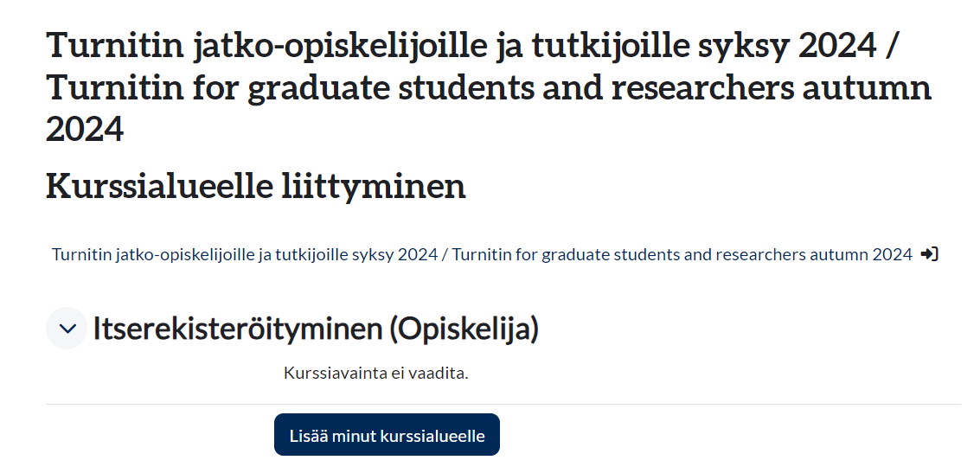Enrol me using the dark blue button
980x473 pixels.
click(387, 435)
